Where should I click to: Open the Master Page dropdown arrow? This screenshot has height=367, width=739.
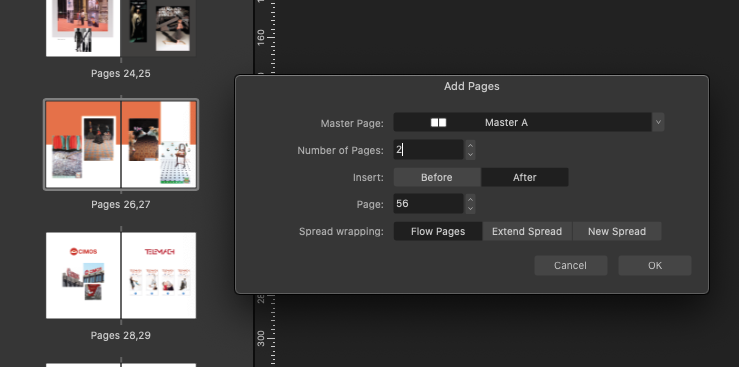click(x=658, y=122)
